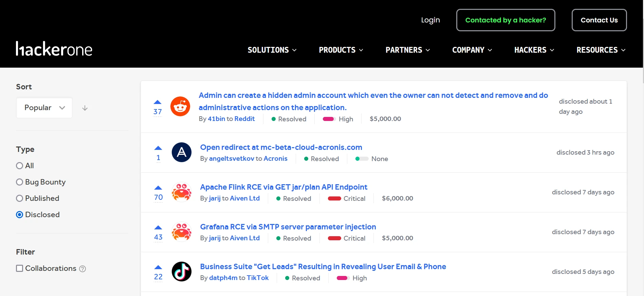Click the hackerone logo

click(54, 49)
